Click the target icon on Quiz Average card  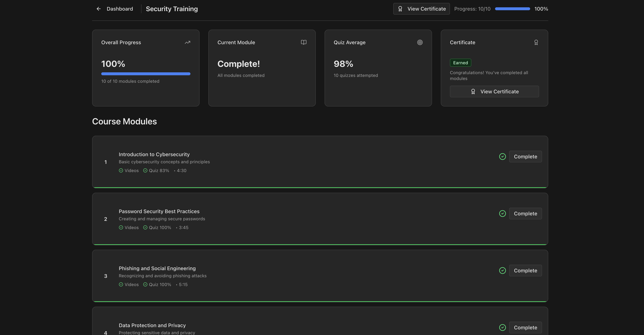420,42
